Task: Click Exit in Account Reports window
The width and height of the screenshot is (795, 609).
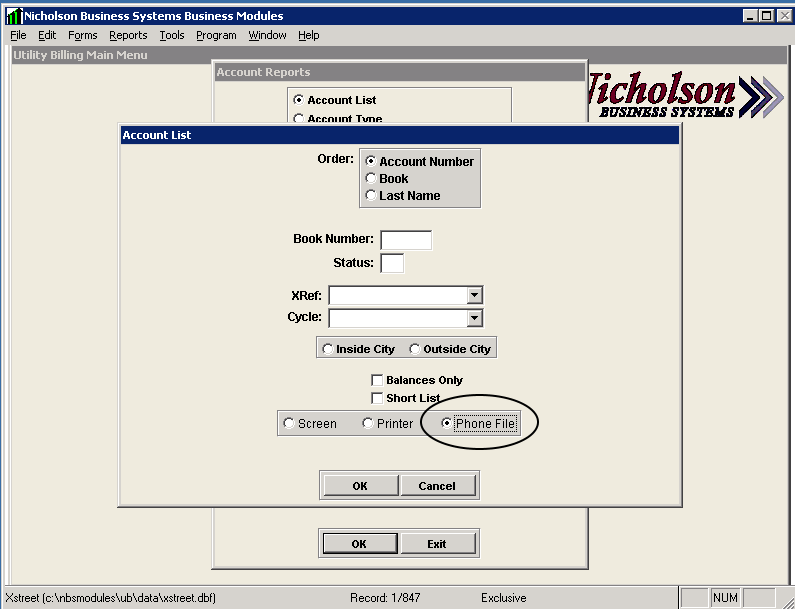Action: tap(436, 544)
